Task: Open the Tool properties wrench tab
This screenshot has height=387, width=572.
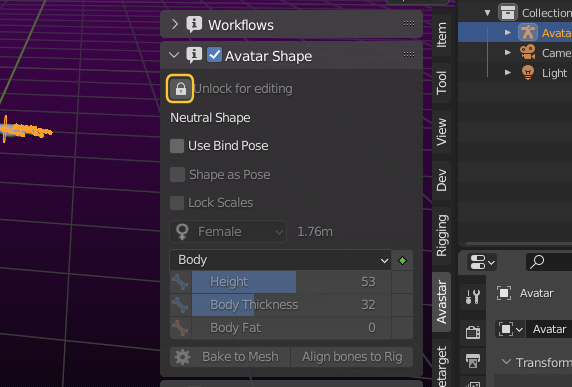Action: [473, 297]
